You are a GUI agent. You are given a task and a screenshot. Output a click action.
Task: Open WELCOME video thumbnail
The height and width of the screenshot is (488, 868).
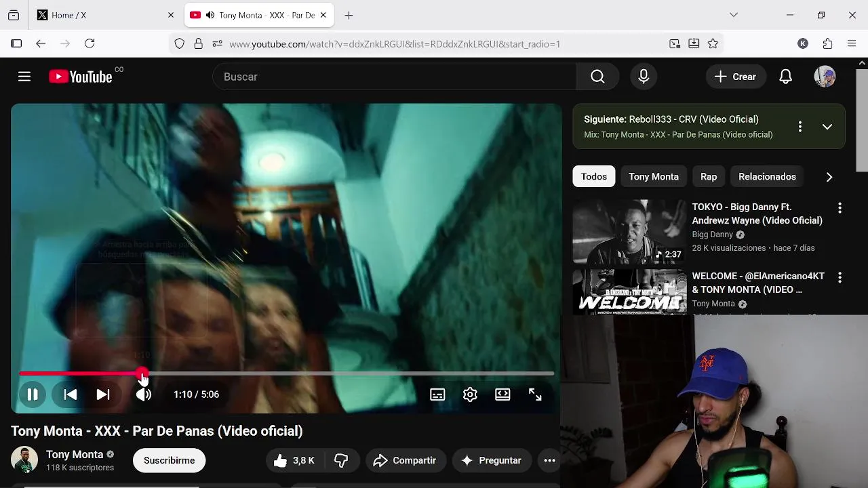click(x=629, y=292)
